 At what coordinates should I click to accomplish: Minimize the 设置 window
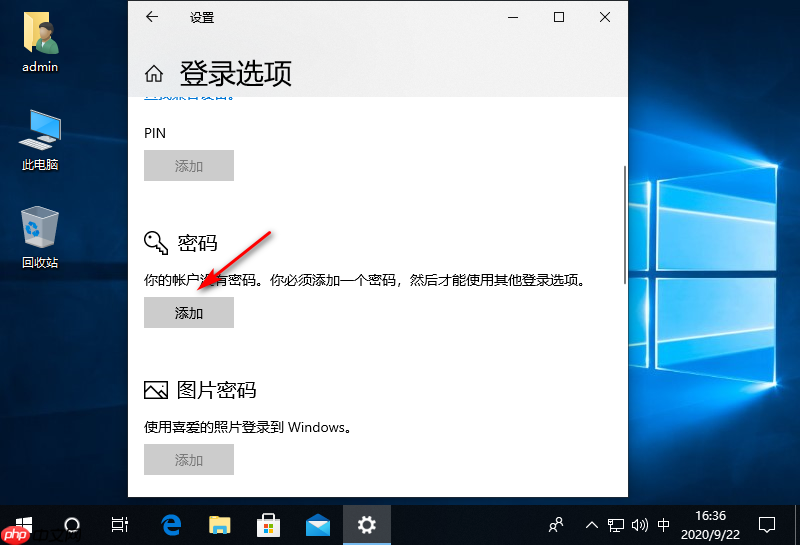pos(513,17)
